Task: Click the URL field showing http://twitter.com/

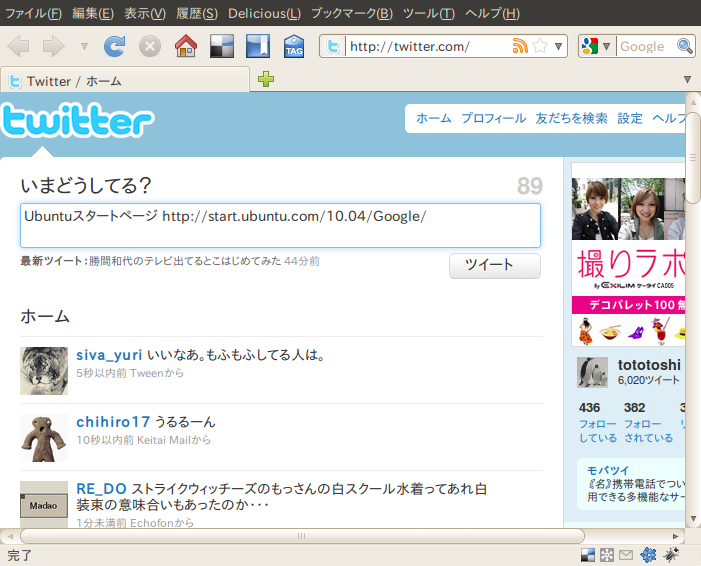Action: tap(428, 46)
